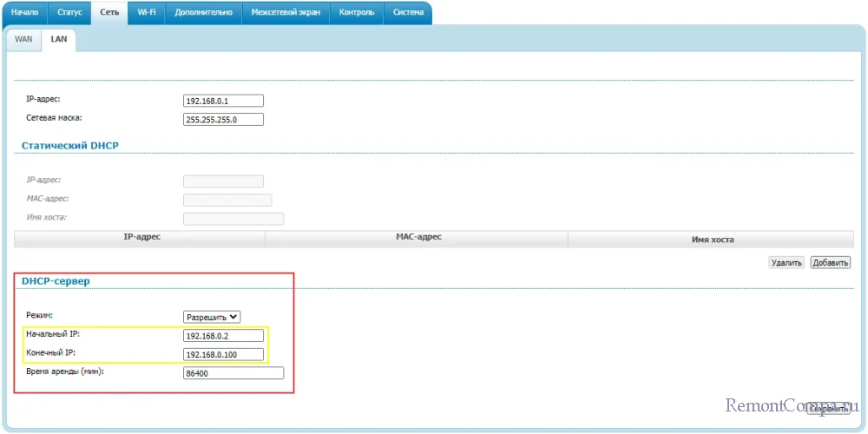Click the Имя хоста input field

[233, 218]
